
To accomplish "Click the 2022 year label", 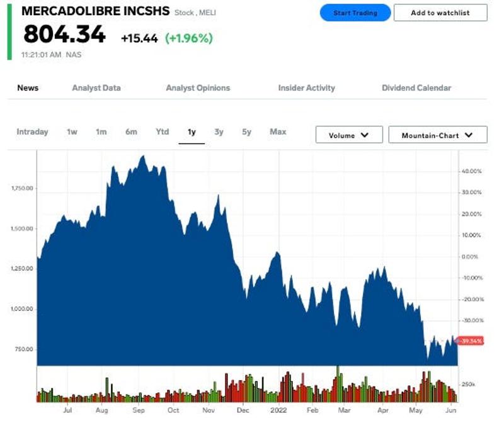I will tap(278, 410).
